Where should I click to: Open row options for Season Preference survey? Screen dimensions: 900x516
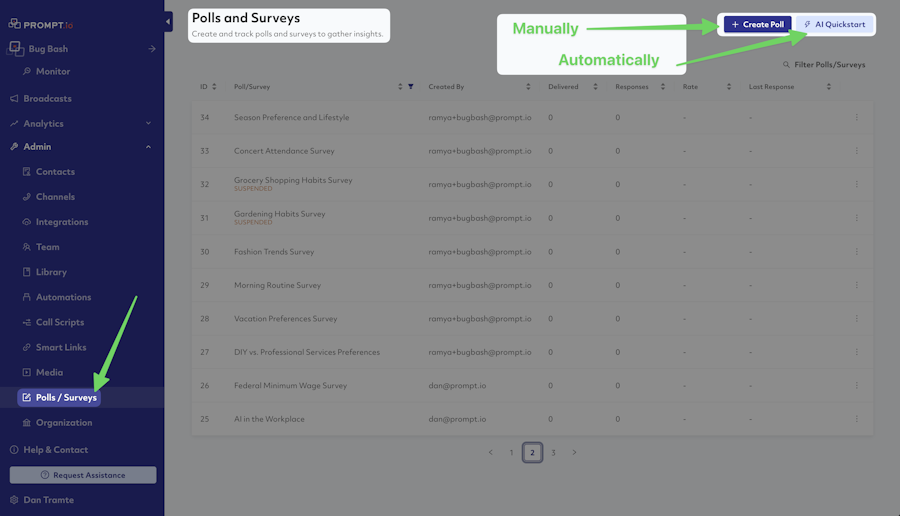(856, 118)
